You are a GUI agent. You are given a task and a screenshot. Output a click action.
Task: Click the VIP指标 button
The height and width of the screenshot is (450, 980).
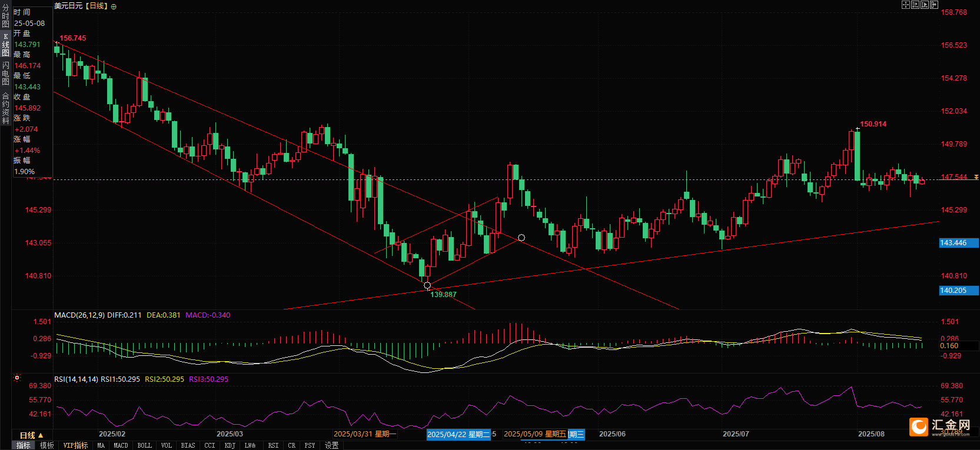point(75,446)
